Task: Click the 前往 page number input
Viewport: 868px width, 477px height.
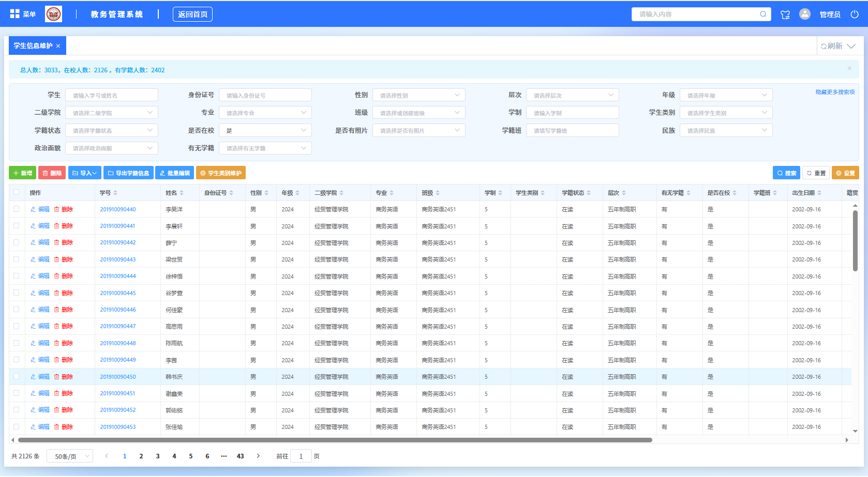Action: click(301, 456)
